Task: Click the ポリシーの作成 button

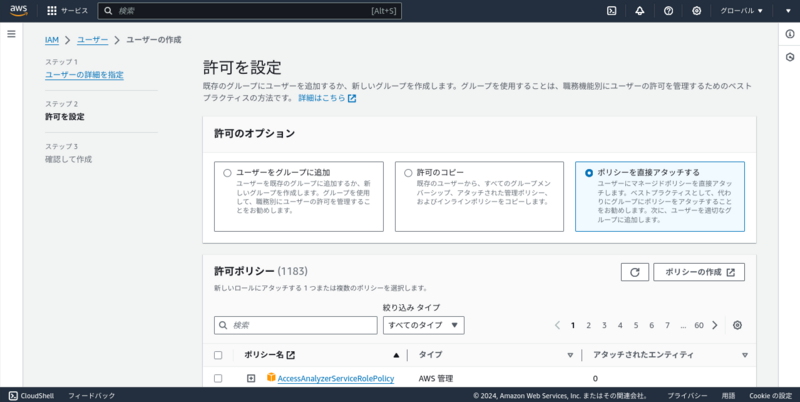Action: (699, 272)
